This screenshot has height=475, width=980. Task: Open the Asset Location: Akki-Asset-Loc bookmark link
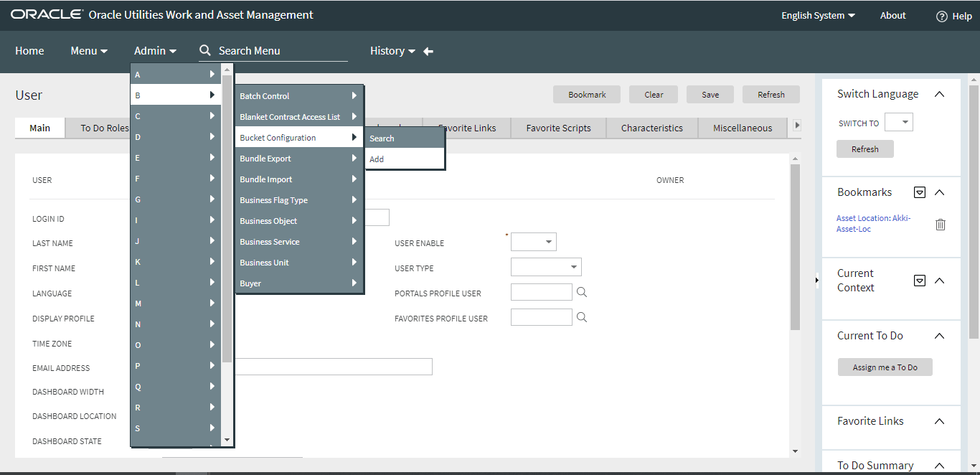tap(873, 222)
